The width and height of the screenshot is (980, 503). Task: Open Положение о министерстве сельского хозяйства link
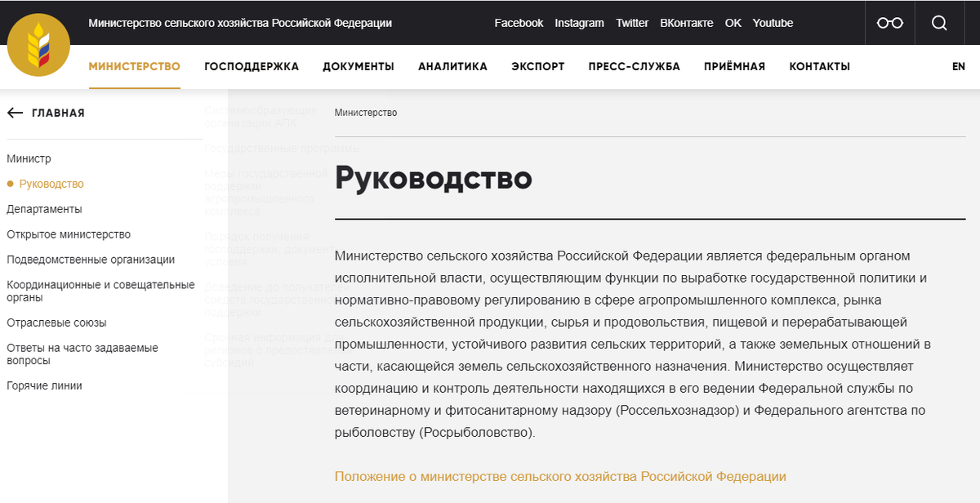[560, 476]
